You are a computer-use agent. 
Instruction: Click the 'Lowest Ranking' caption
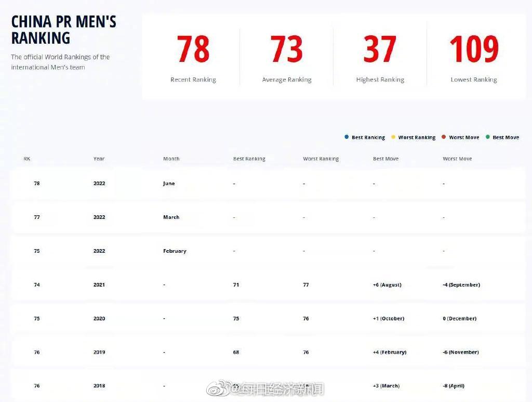(x=474, y=80)
